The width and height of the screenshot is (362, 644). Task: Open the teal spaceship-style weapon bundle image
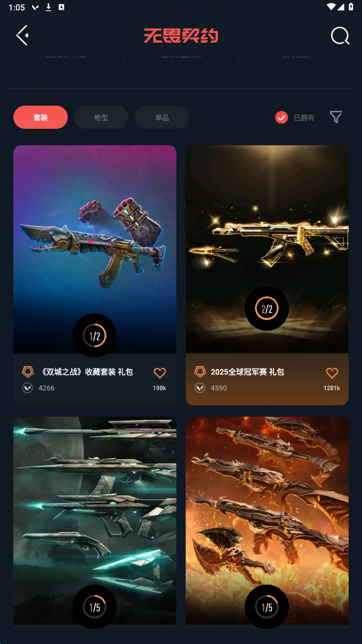point(95,521)
